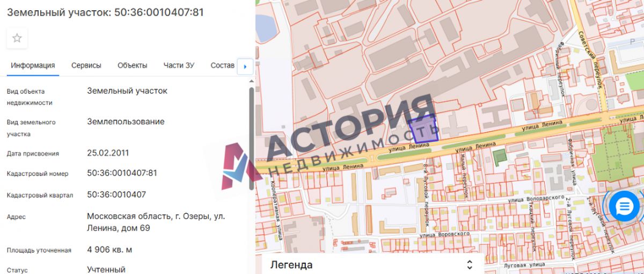Viewport: 644px width, 274px height.
Task: Click the info panel vertical scrollbar
Action: click(x=252, y=139)
